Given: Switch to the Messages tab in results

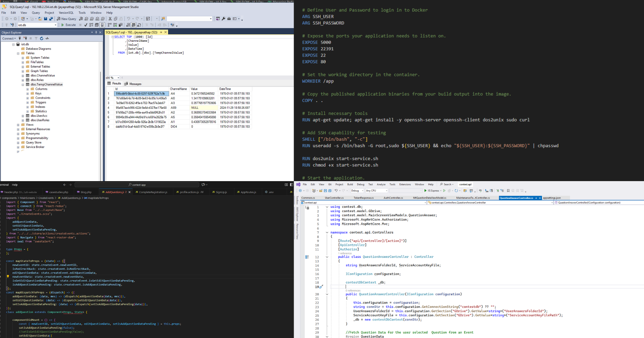Looking at the screenshot, I should click(133, 84).
